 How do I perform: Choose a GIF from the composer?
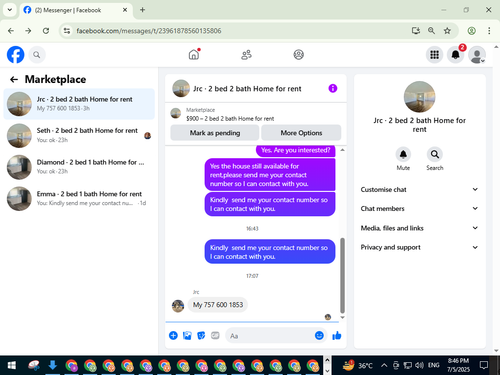[x=215, y=335]
